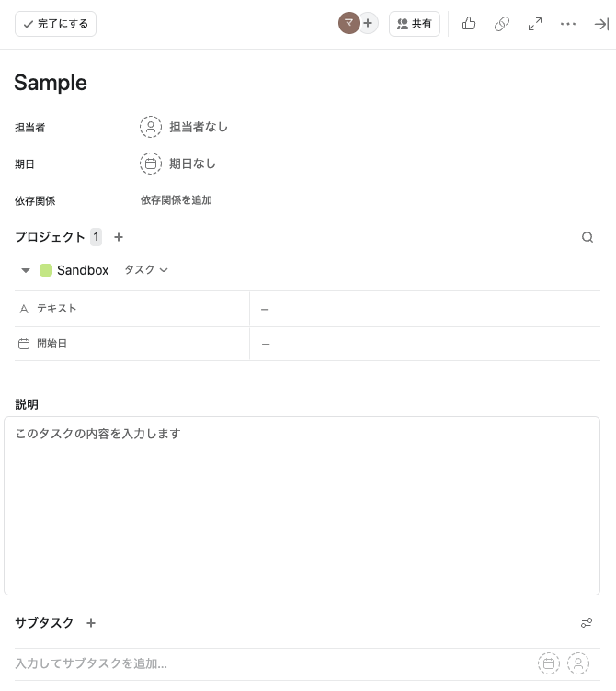This screenshot has width=616, height=691.
Task: Open the three-dot more actions menu
Action: click(568, 24)
